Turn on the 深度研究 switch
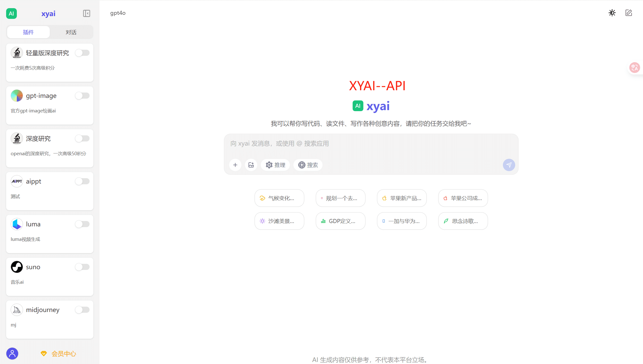The height and width of the screenshot is (364, 643). [x=82, y=138]
